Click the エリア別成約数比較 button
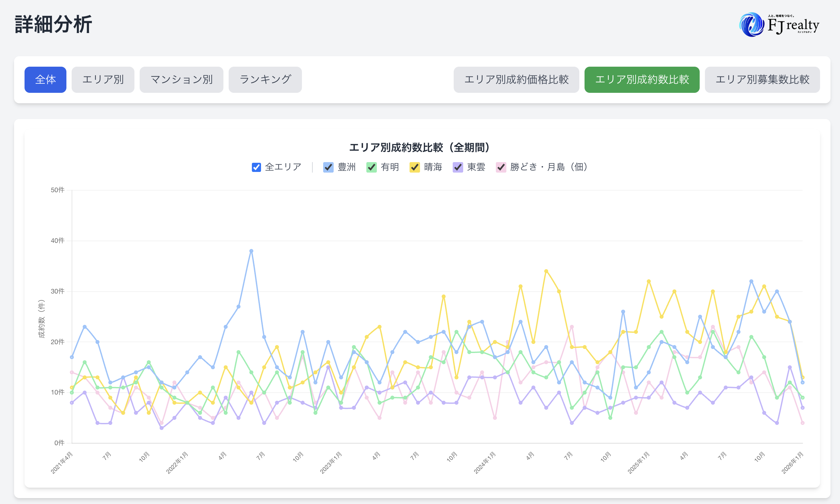Screen dimensions: 840x504 point(642,79)
